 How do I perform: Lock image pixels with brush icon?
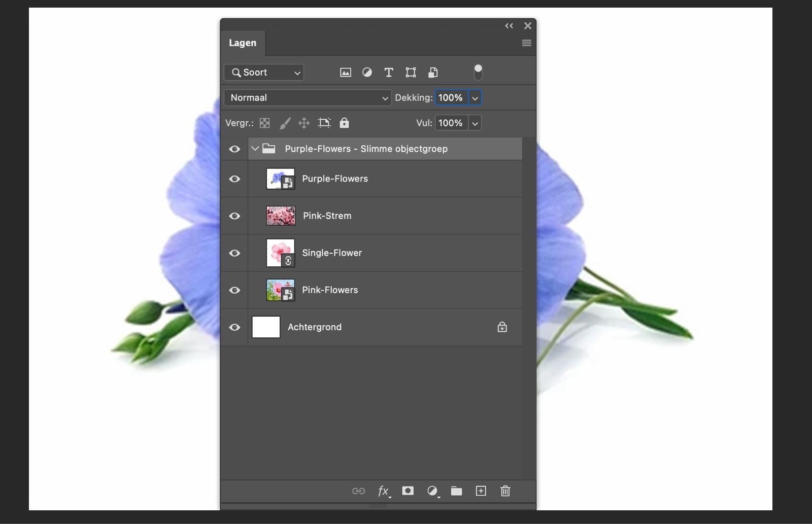tap(285, 123)
